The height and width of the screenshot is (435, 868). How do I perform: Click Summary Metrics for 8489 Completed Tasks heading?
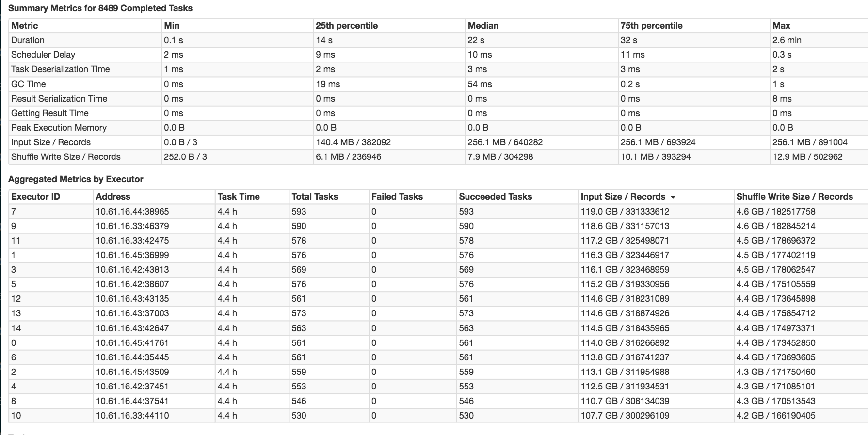(x=100, y=8)
